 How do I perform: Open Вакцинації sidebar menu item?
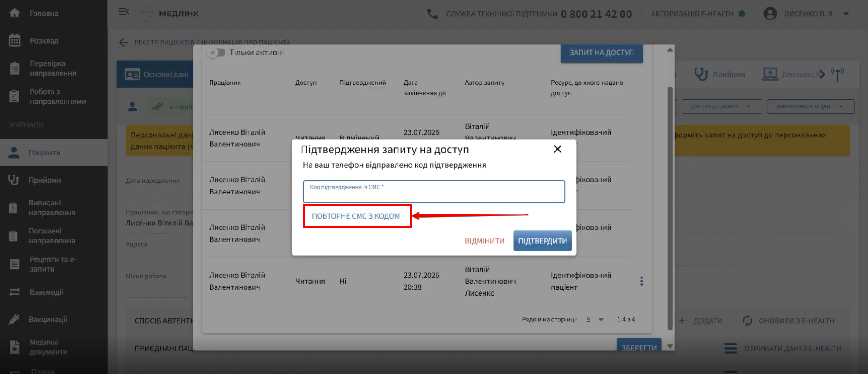tap(54, 319)
